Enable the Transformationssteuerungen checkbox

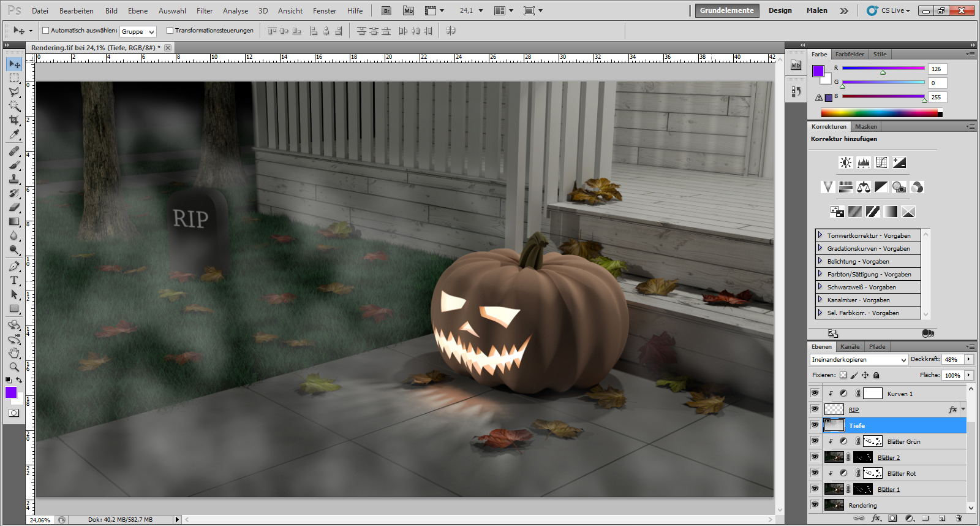[170, 31]
